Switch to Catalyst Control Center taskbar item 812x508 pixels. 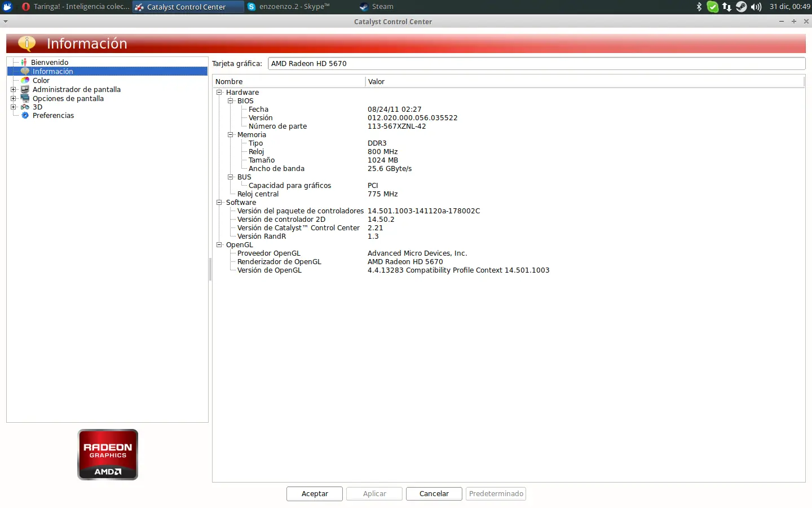coord(188,7)
